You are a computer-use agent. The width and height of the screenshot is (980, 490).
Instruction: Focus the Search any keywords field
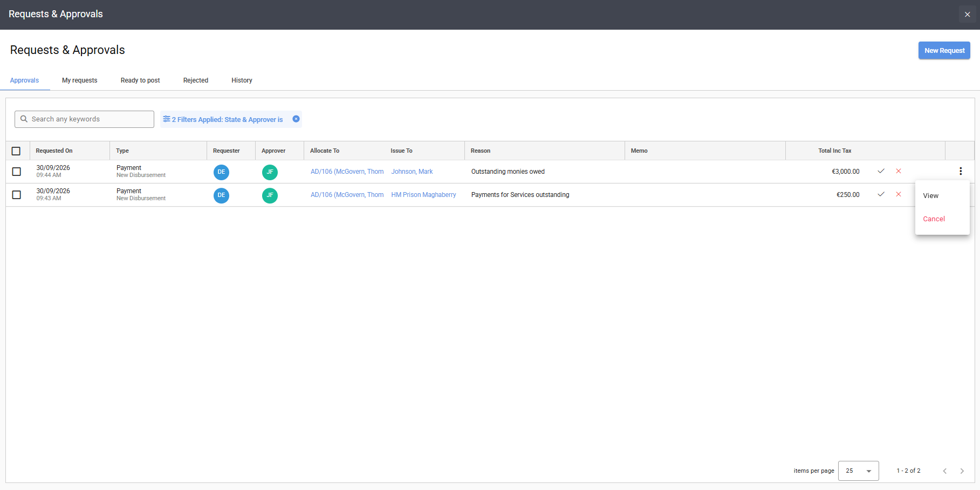(x=84, y=119)
